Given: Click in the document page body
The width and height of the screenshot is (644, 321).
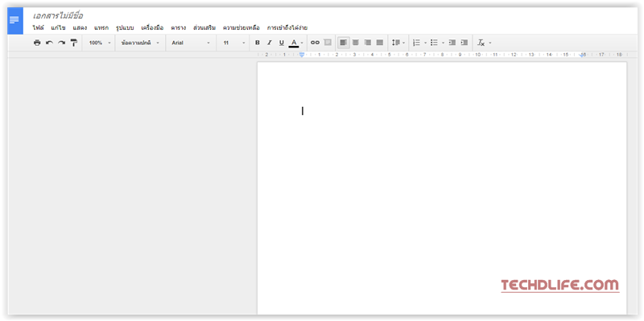Looking at the screenshot, I should point(442,188).
